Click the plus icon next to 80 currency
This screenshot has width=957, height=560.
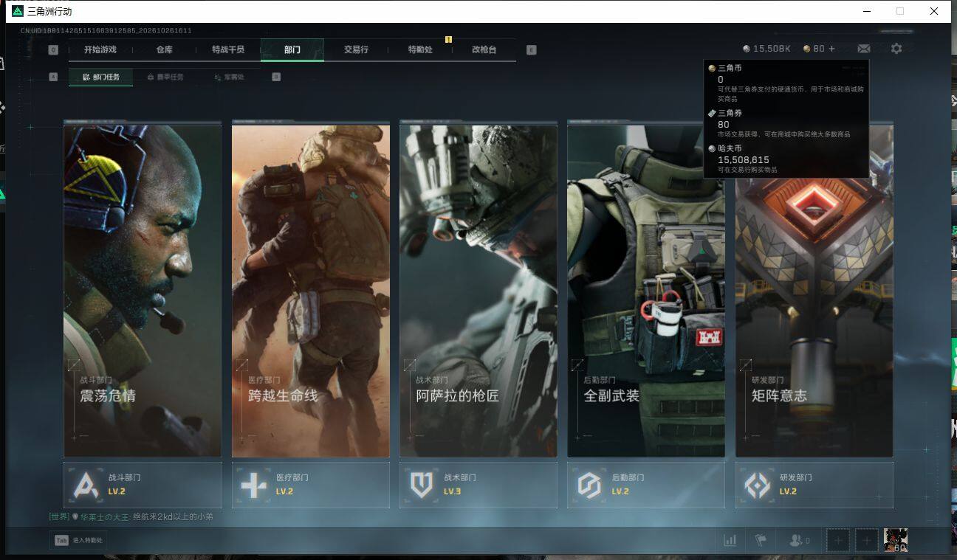pyautogui.click(x=832, y=49)
